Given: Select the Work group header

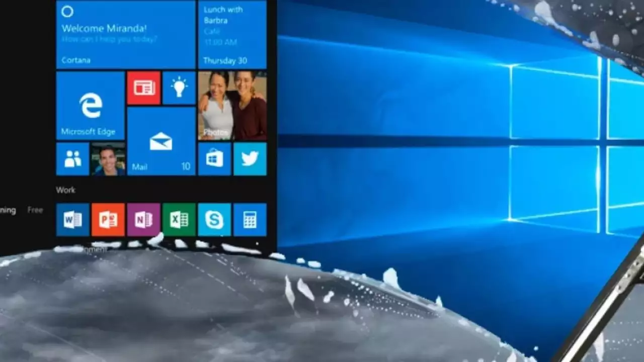Looking at the screenshot, I should (66, 190).
